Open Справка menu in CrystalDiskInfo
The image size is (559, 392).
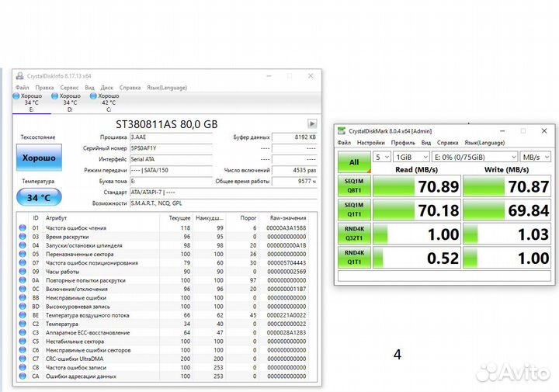pos(130,87)
